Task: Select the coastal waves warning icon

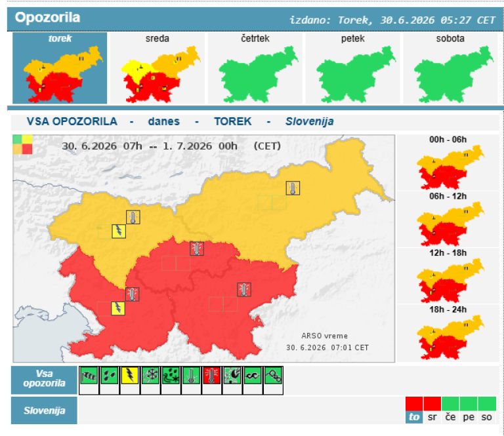Action: tap(252, 375)
